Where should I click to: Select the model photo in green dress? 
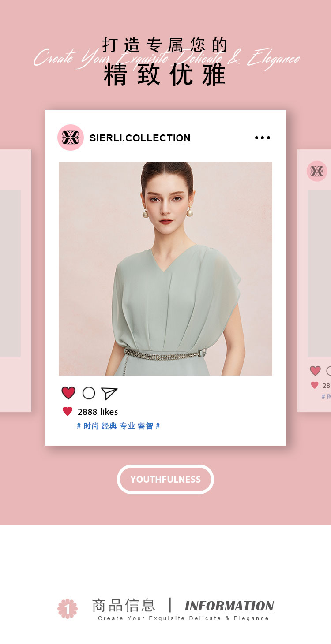pos(165,269)
